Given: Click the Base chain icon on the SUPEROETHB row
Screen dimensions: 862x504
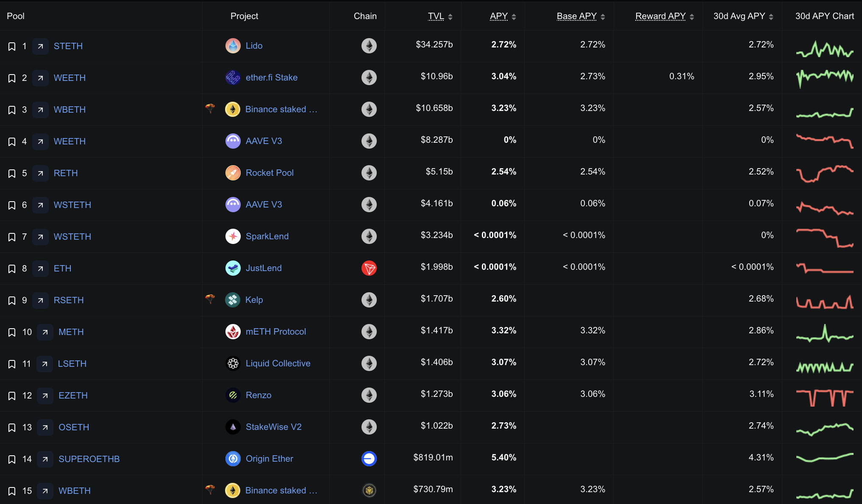Looking at the screenshot, I should 369,458.
